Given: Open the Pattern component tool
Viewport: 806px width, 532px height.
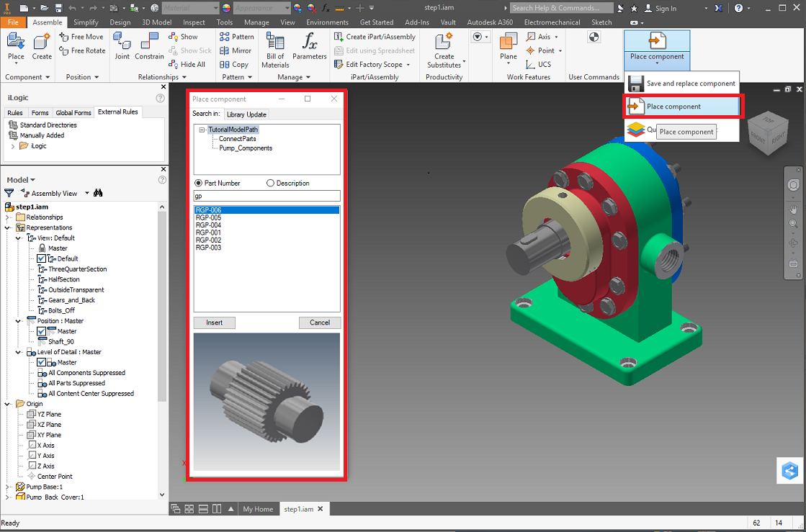Looking at the screenshot, I should tap(236, 37).
